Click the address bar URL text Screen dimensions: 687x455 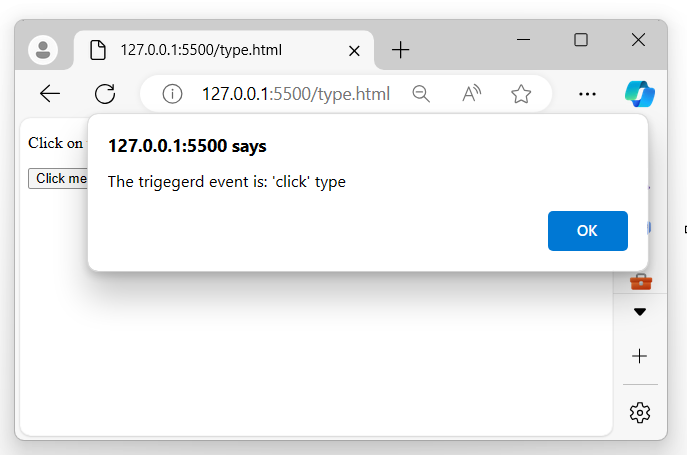295,94
